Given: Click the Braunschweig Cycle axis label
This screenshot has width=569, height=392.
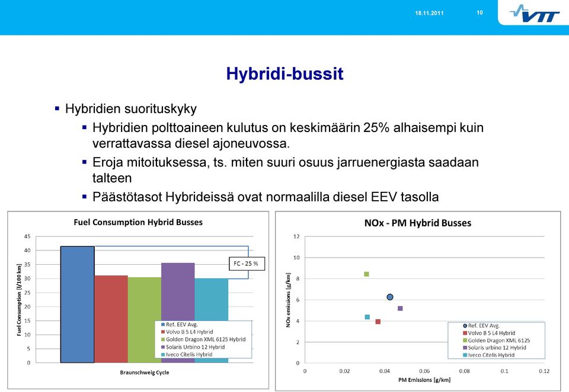Looking at the screenshot, I should click(x=145, y=372).
